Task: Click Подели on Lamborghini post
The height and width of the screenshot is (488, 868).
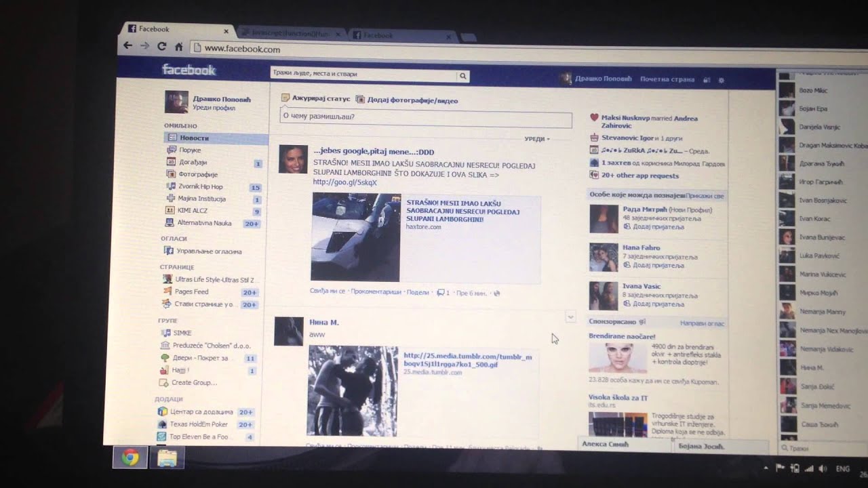Action: 418,292
